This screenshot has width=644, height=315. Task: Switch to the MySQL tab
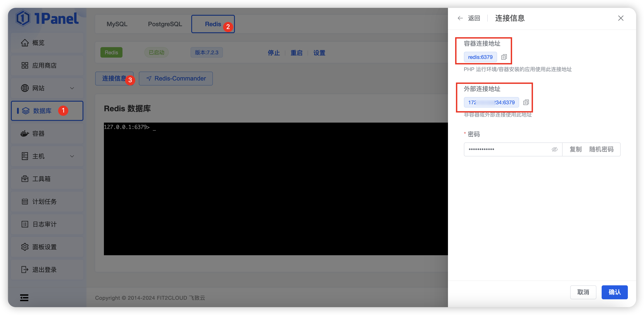(x=117, y=24)
